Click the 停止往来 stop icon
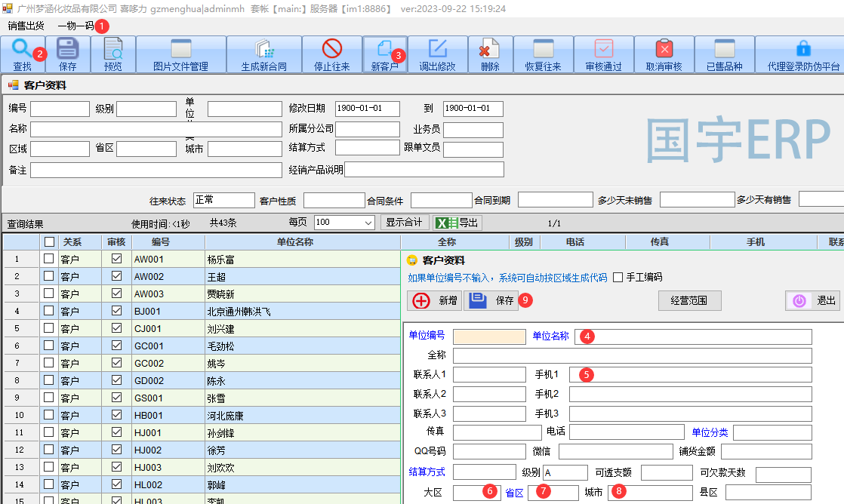Viewport: 844px width, 504px height. (331, 54)
